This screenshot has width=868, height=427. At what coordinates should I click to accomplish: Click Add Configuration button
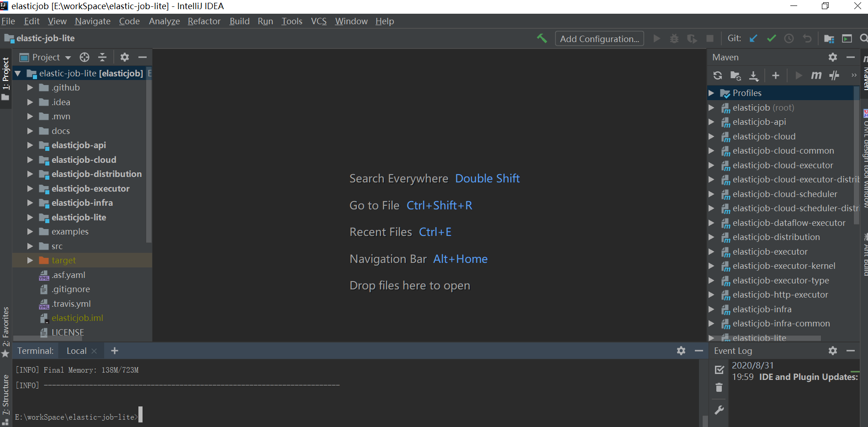(x=599, y=38)
